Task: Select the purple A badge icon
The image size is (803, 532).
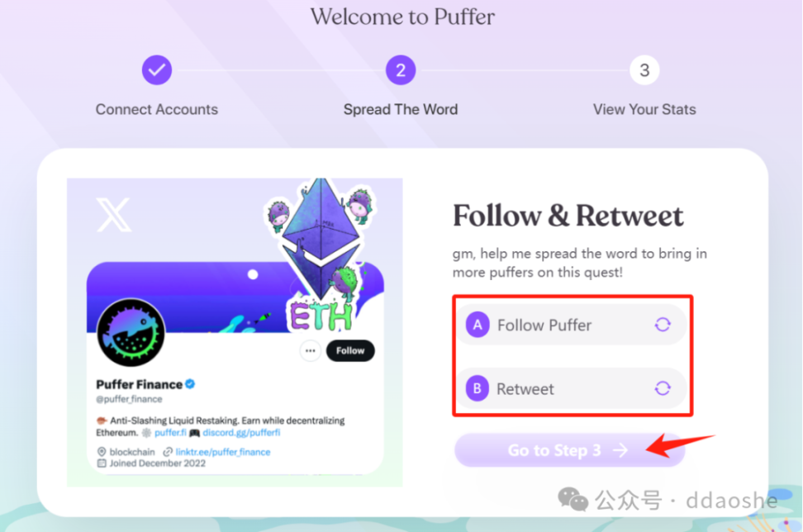Action: (x=478, y=325)
